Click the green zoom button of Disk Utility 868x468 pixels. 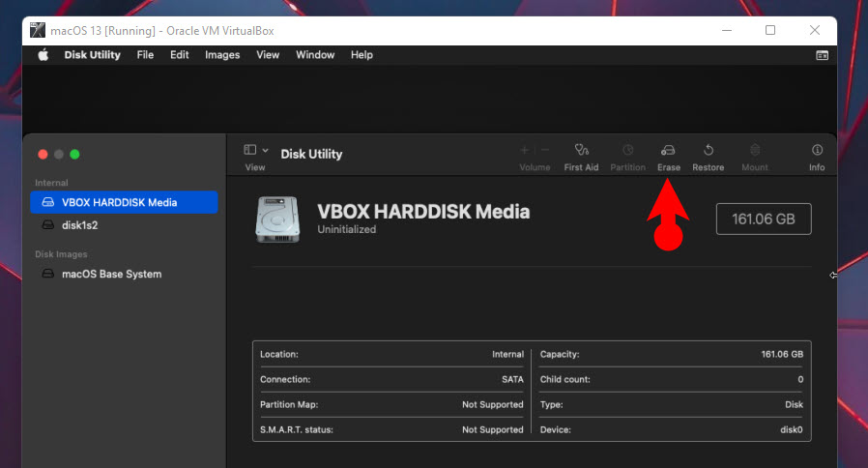[x=74, y=155]
